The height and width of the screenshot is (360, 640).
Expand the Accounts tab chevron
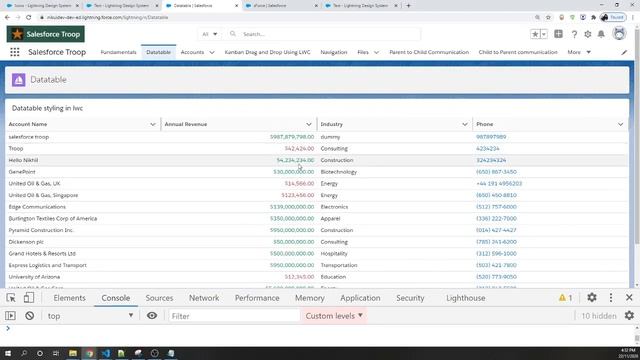pos(212,52)
